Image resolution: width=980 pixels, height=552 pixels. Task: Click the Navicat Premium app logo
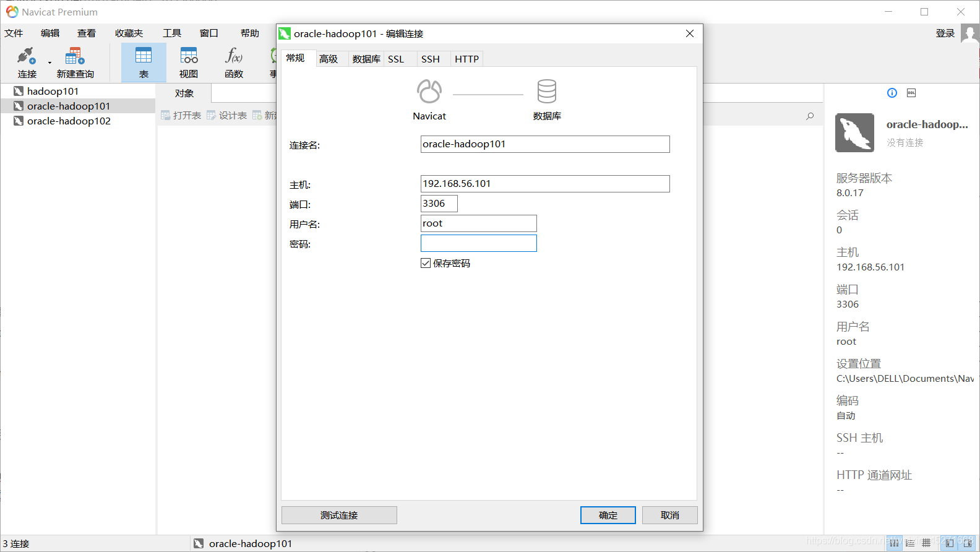click(x=12, y=12)
